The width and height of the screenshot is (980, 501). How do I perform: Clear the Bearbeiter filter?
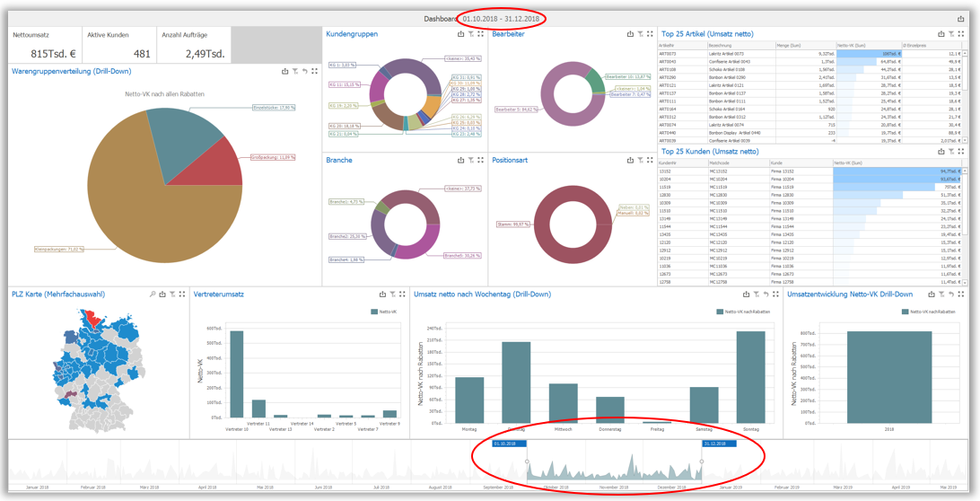[x=640, y=34]
